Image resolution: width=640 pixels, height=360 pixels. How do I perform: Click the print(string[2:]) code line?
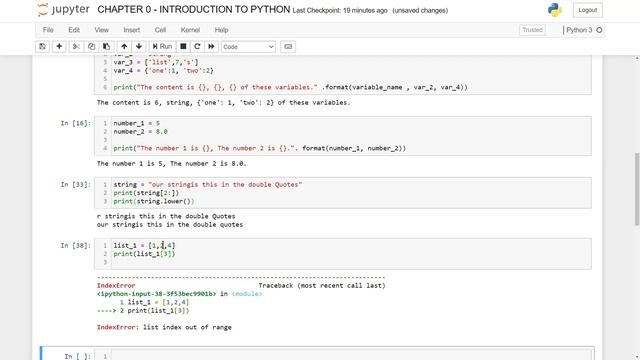tap(146, 193)
